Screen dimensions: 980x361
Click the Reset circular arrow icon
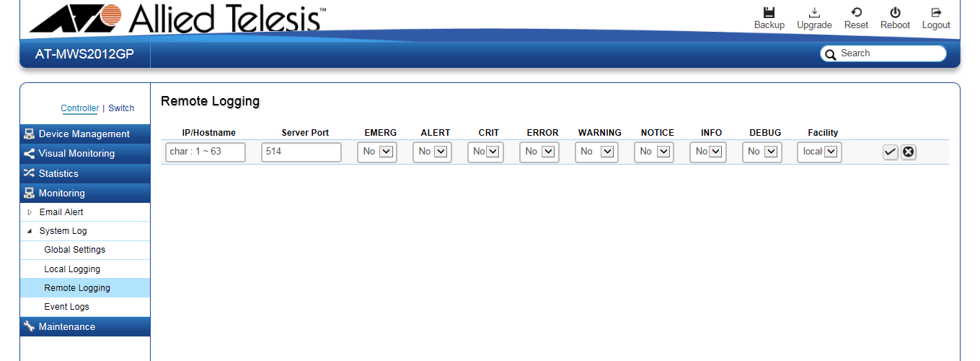(856, 12)
